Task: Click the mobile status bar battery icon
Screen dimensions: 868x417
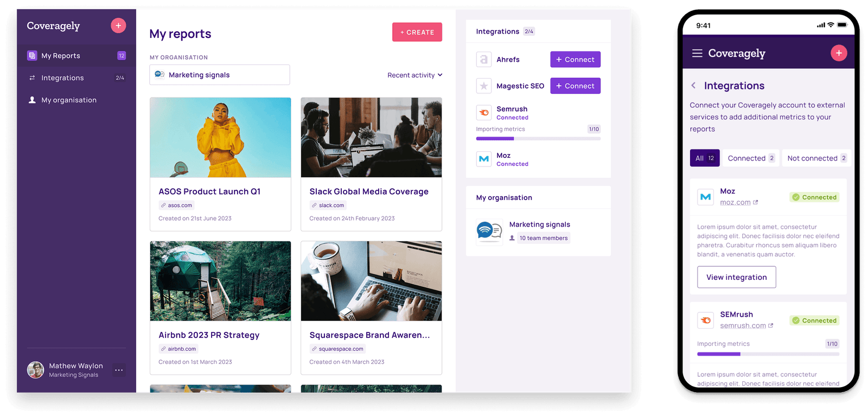Action: pos(842,25)
